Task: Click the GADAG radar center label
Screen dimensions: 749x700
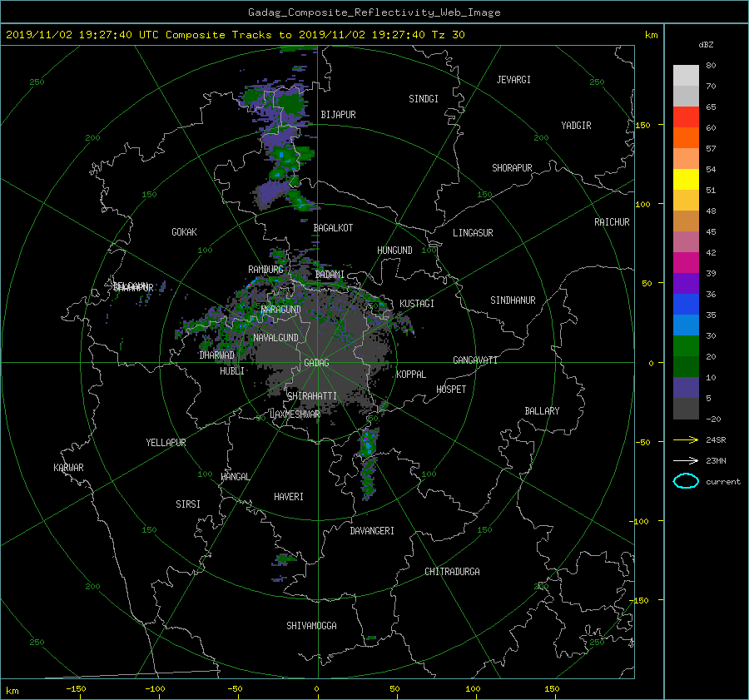Action: click(x=316, y=363)
